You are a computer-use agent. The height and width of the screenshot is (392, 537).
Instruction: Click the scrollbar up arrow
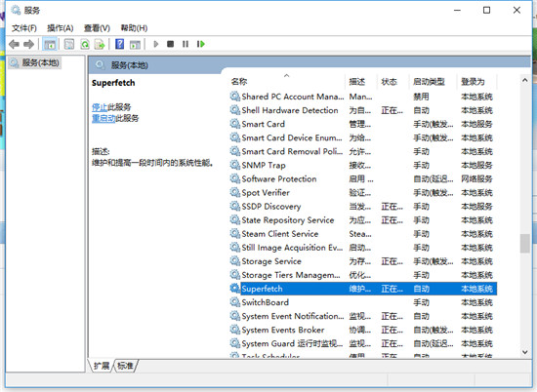pos(524,80)
